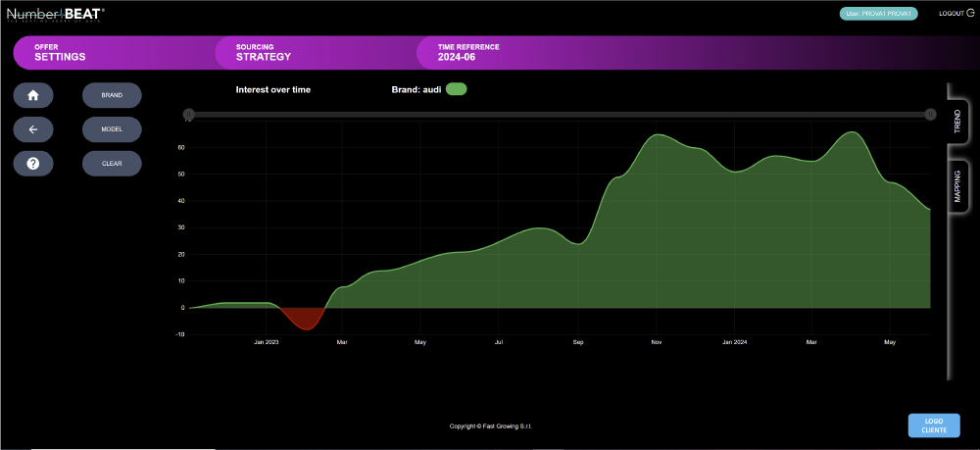Open the help question mark icon

pos(33,163)
